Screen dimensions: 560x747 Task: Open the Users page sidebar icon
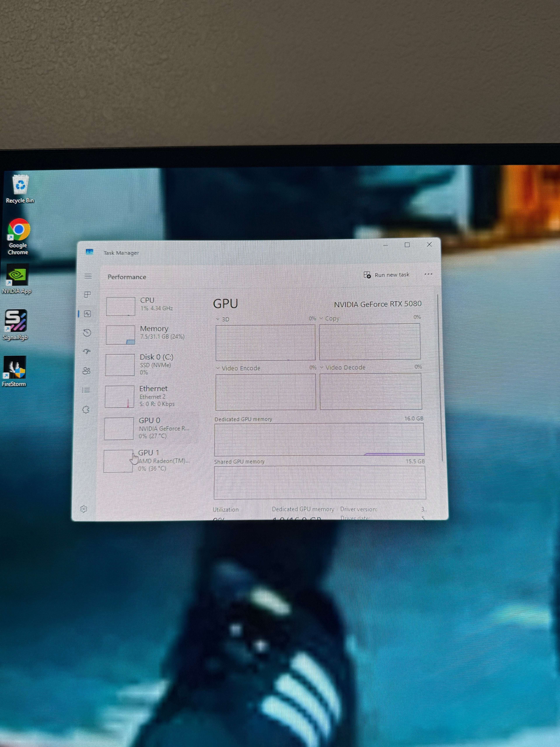coord(86,371)
